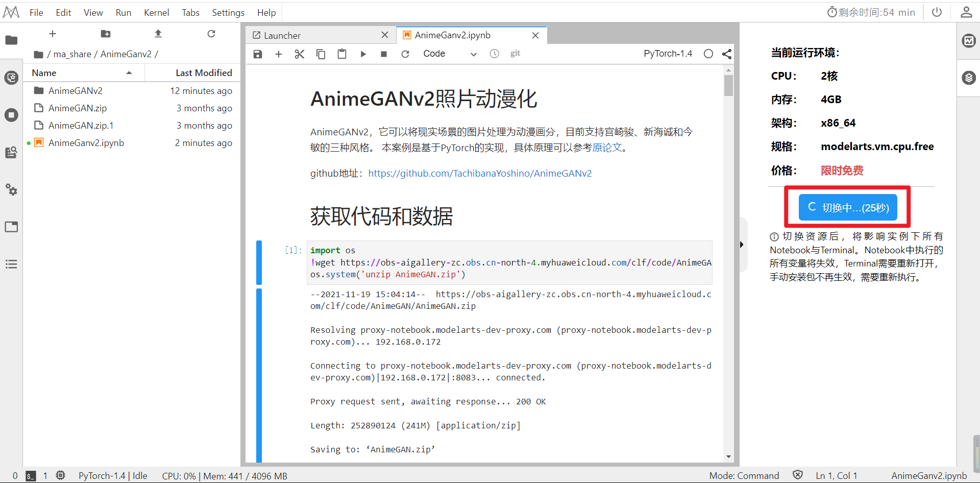Image resolution: width=980 pixels, height=483 pixels.
Task: Close the Launcher tab
Action: [x=385, y=35]
